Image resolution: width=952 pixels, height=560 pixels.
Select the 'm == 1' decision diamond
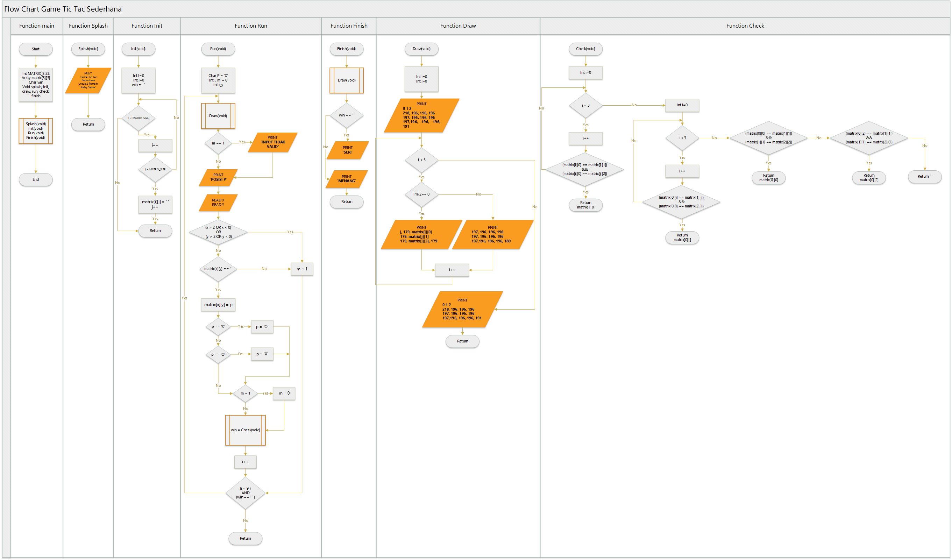218,143
